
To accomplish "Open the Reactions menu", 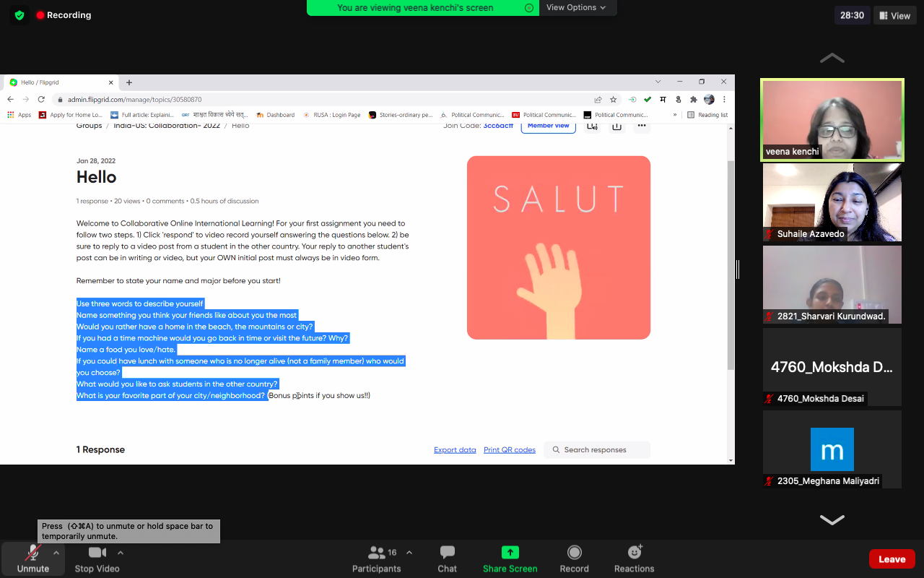I will tap(634, 553).
